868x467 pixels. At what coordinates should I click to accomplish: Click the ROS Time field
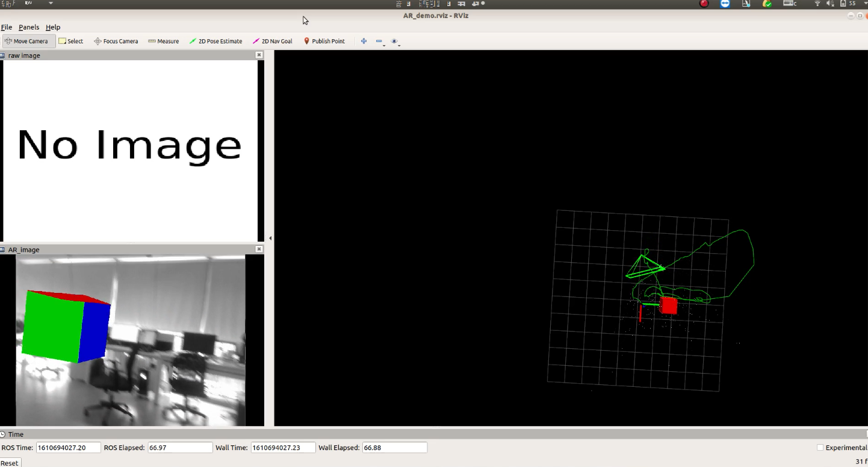tap(68, 448)
